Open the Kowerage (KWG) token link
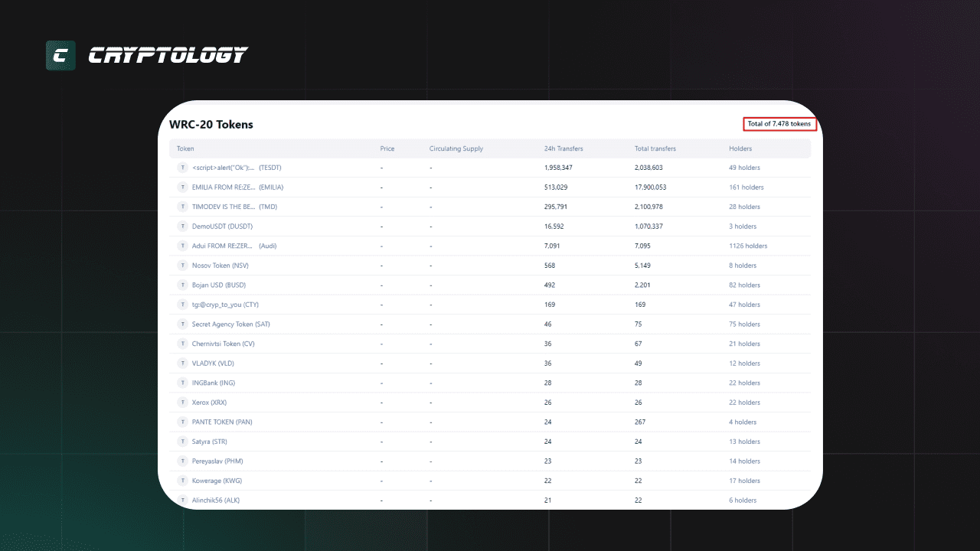Viewport: 980px width, 551px height. 217,481
